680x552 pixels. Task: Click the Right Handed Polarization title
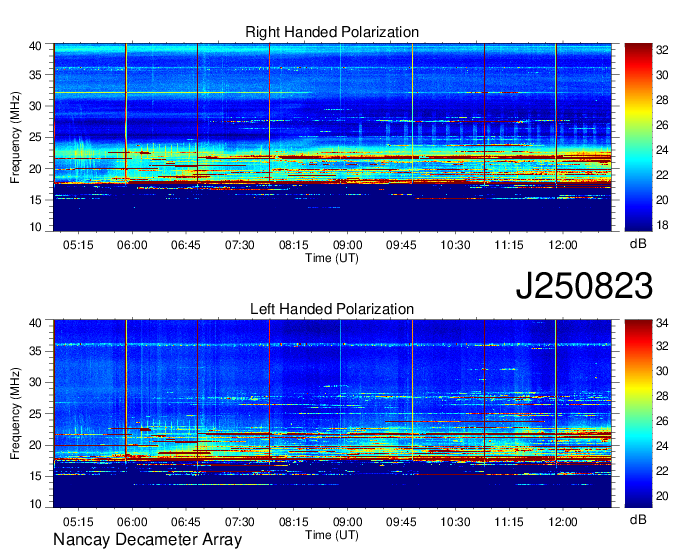[332, 32]
